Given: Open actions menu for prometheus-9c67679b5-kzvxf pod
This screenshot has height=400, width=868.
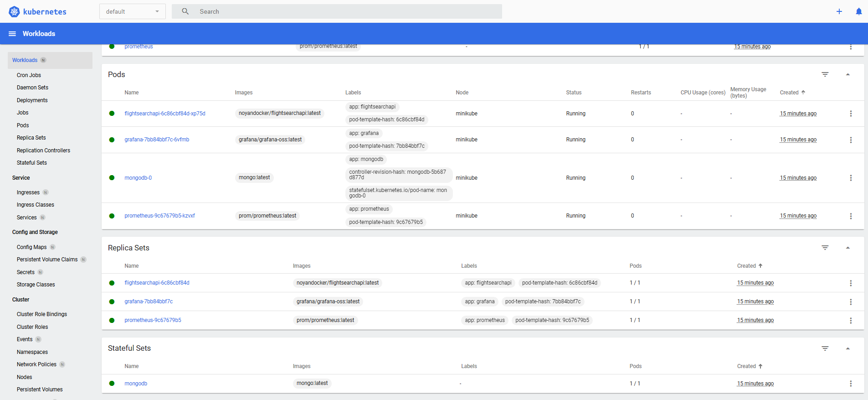Looking at the screenshot, I should pos(851,216).
